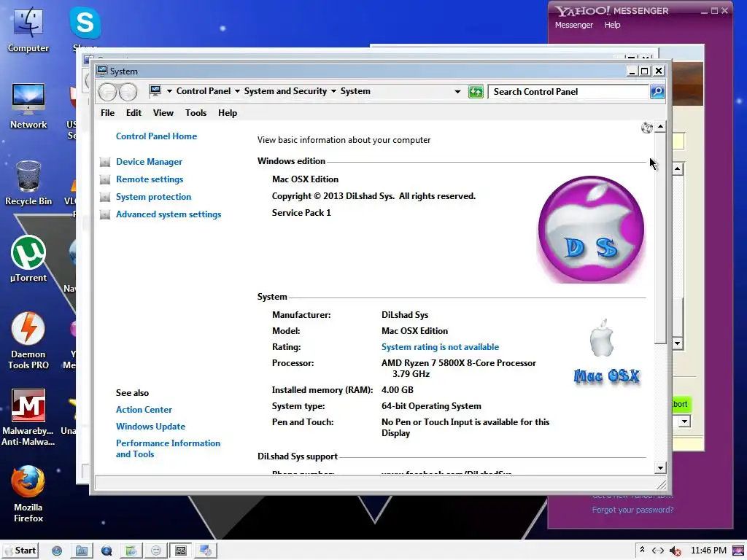The height and width of the screenshot is (560, 747).
Task: Launch Mozilla Firefox from the desktop
Action: click(x=28, y=494)
